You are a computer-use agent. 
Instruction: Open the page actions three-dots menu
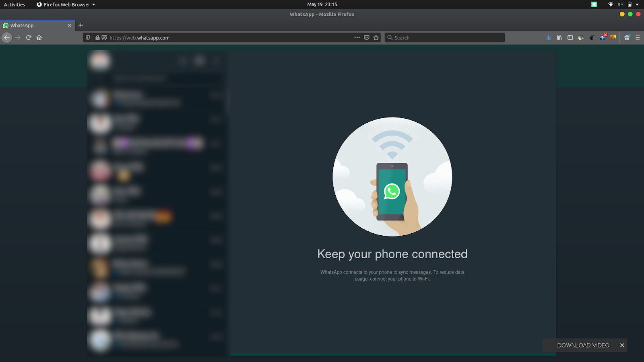(x=357, y=37)
